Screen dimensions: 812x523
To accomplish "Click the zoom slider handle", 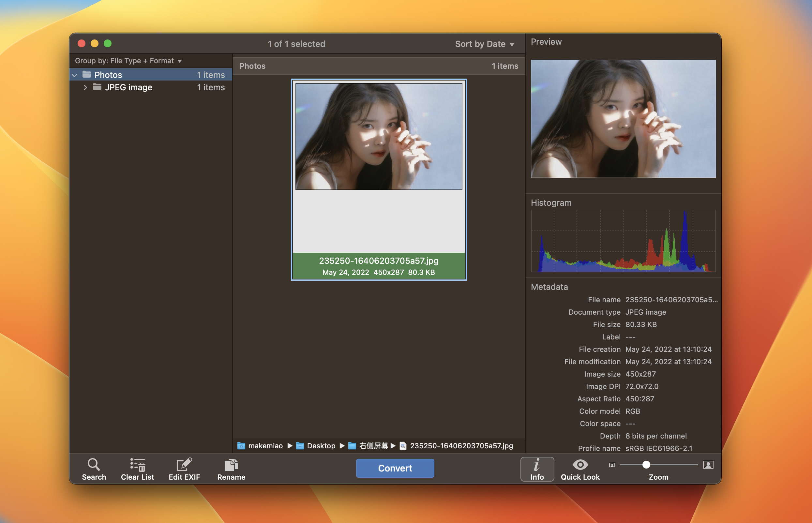I will (646, 465).
